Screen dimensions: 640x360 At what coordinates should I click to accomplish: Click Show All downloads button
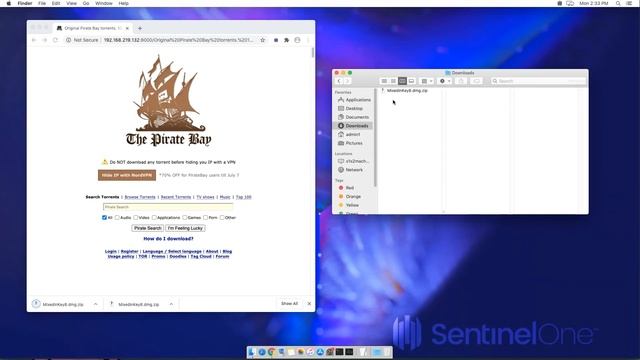(289, 304)
